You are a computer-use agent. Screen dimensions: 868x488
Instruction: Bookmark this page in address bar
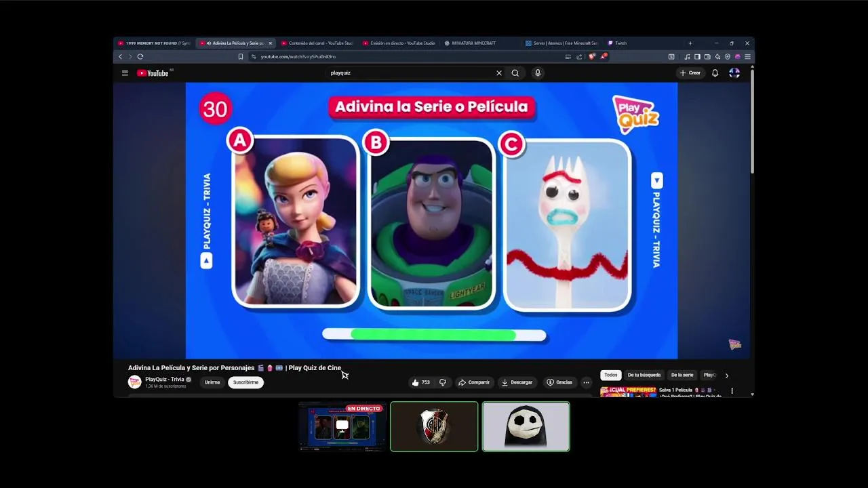[241, 57]
